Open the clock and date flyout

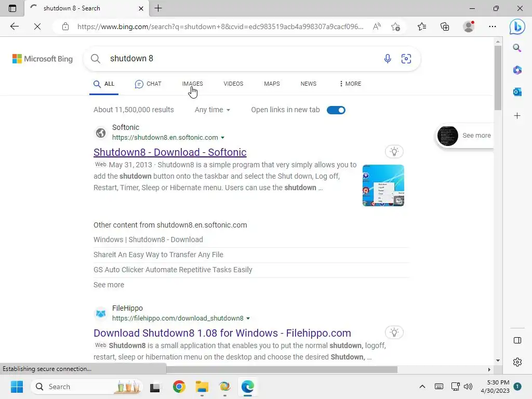[x=495, y=387]
